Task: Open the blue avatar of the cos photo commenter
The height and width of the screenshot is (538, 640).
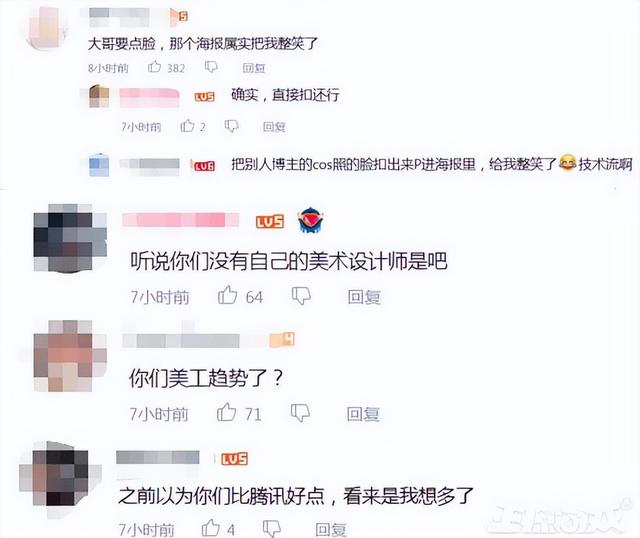Action: (99, 165)
